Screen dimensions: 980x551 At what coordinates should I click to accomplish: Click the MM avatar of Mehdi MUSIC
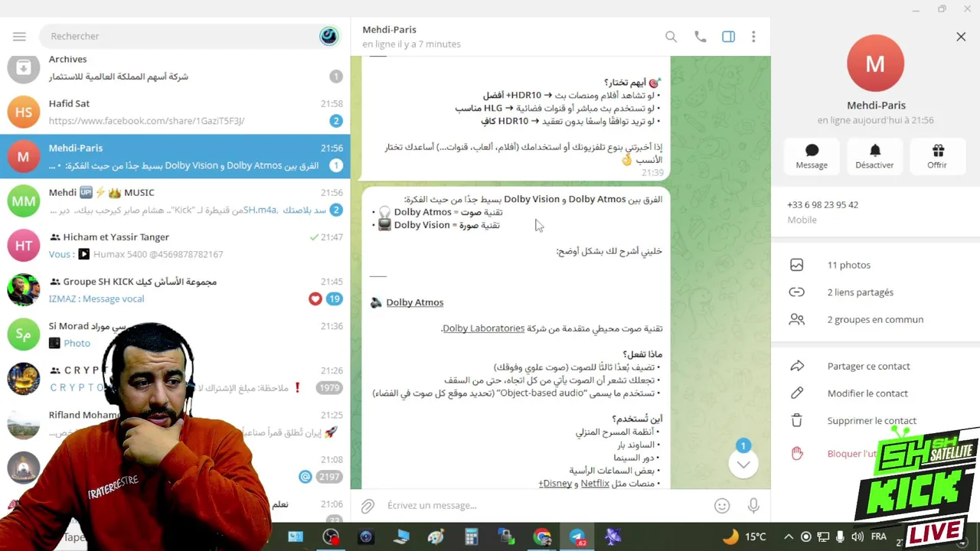click(24, 201)
